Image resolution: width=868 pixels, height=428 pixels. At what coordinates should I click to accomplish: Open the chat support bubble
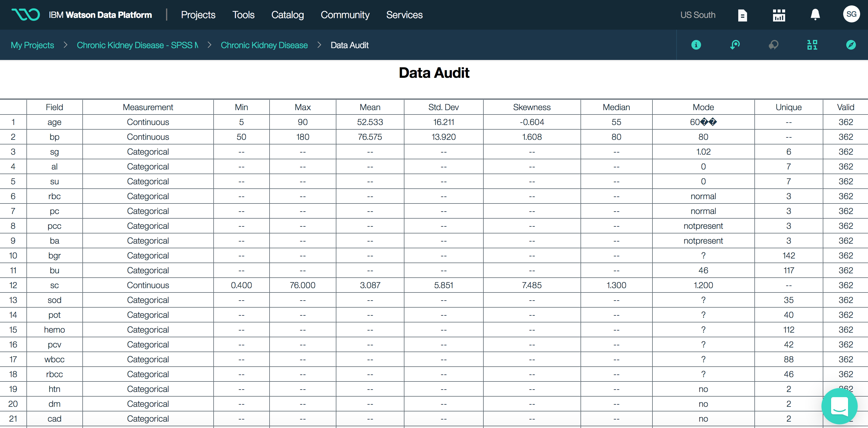839,406
